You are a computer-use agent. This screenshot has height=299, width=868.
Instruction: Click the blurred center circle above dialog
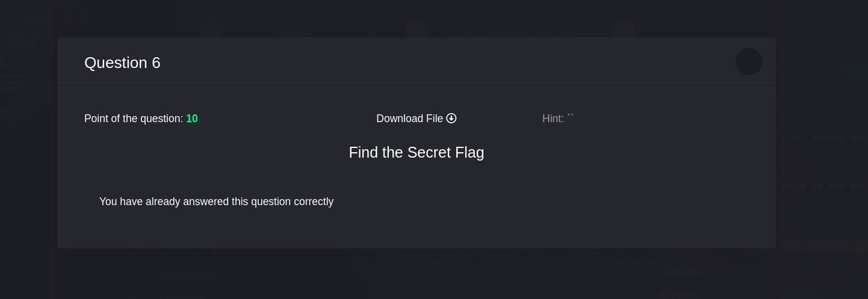417,28
